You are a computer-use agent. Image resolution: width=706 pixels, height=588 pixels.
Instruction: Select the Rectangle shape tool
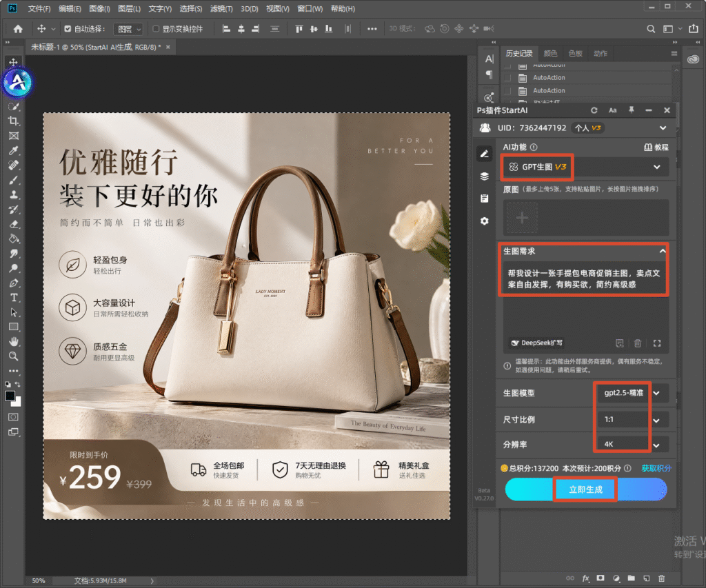click(14, 327)
